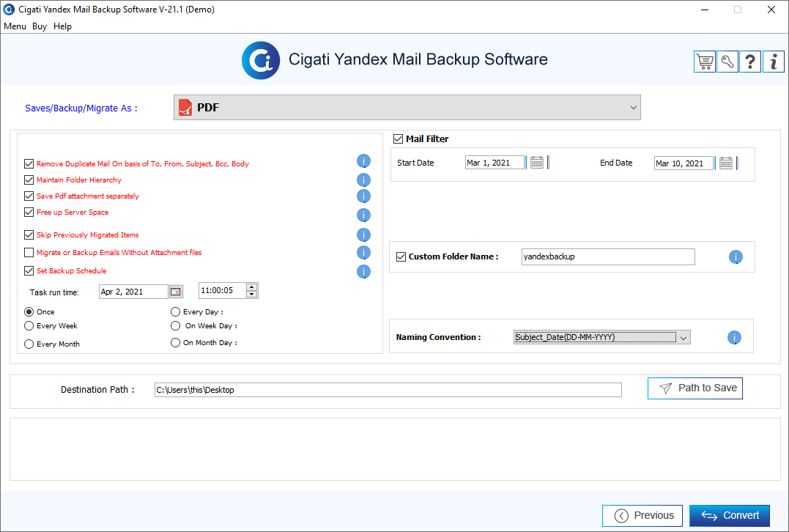789x532 pixels.
Task: Click the End Date field
Action: [684, 163]
